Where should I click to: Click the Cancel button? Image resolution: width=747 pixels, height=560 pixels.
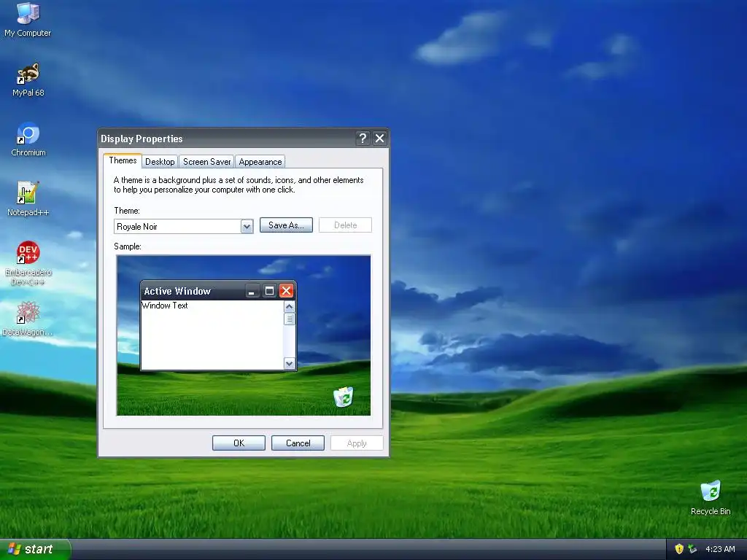point(298,443)
